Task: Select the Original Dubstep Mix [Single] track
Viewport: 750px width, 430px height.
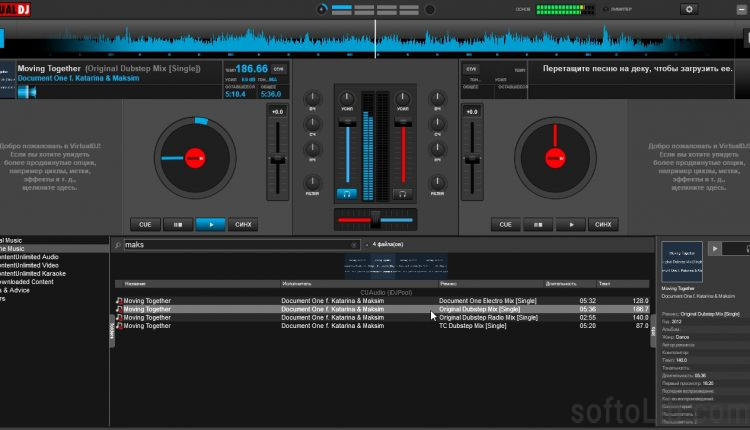Action: [x=382, y=309]
